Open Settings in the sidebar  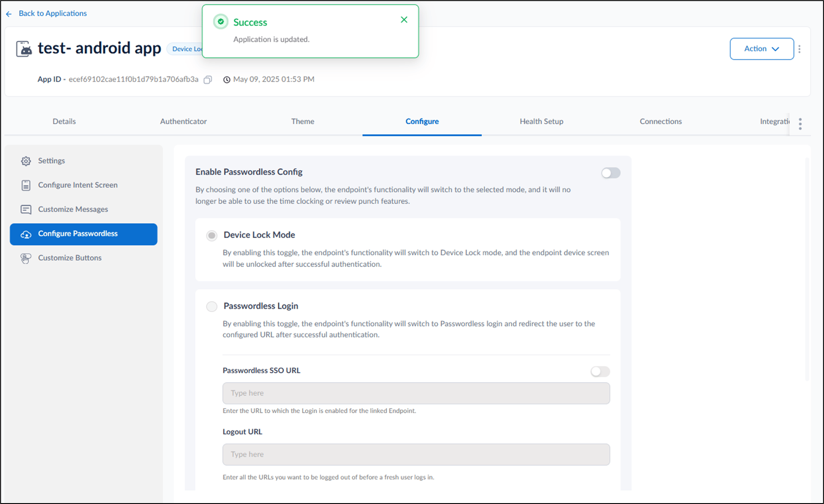pyautogui.click(x=84, y=161)
